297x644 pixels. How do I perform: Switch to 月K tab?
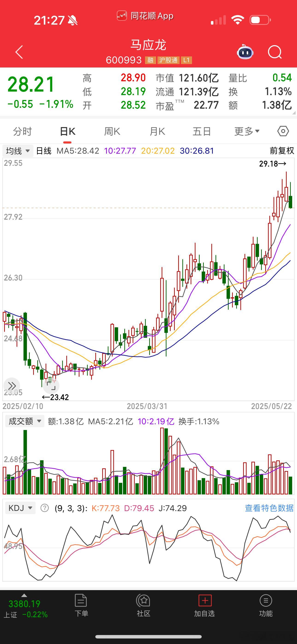[x=157, y=131]
